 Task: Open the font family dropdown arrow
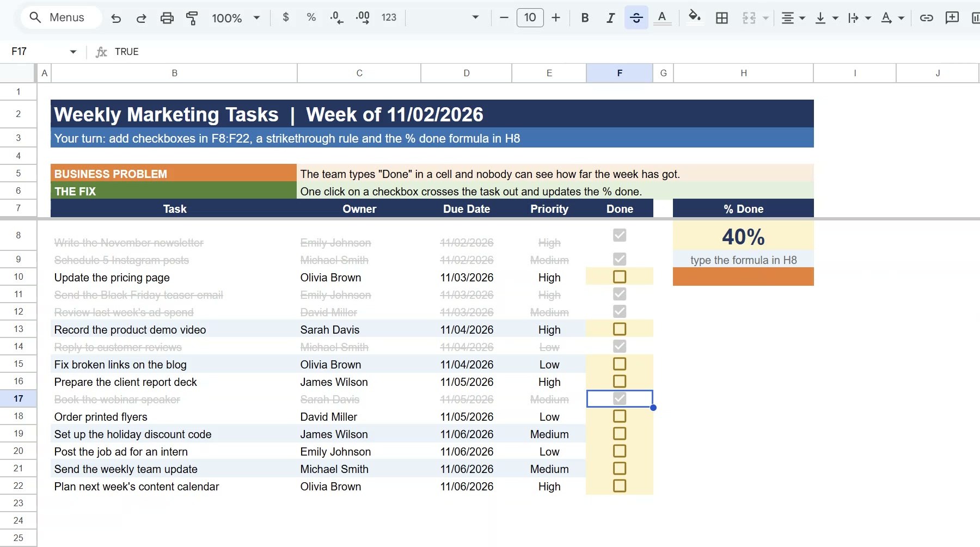click(x=475, y=17)
